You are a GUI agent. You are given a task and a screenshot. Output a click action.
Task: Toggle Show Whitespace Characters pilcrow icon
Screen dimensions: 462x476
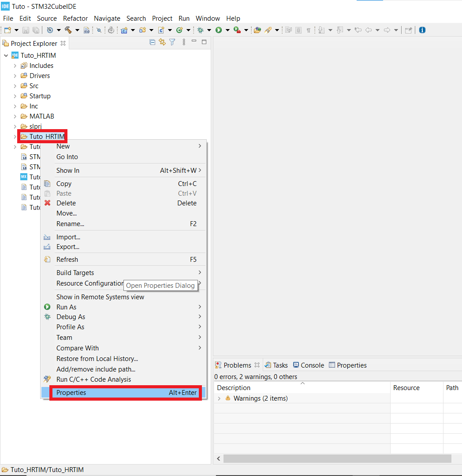coord(309,30)
